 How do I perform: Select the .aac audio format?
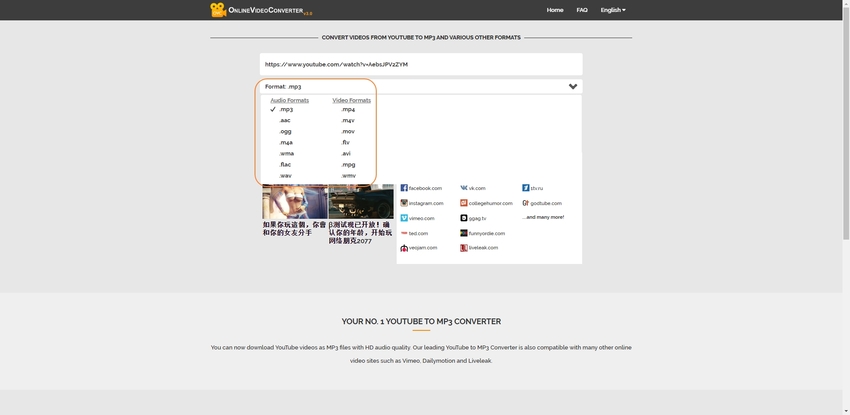(285, 120)
